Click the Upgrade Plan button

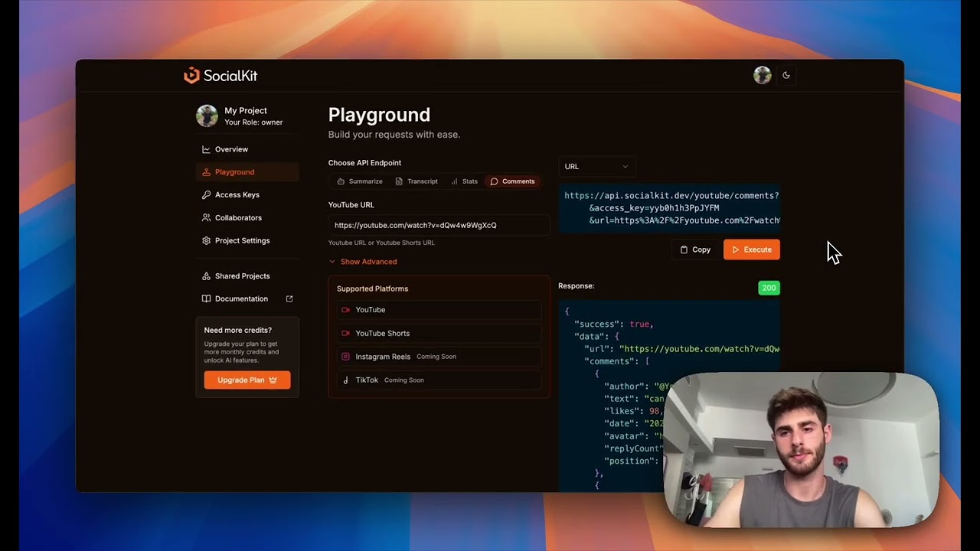coord(247,380)
